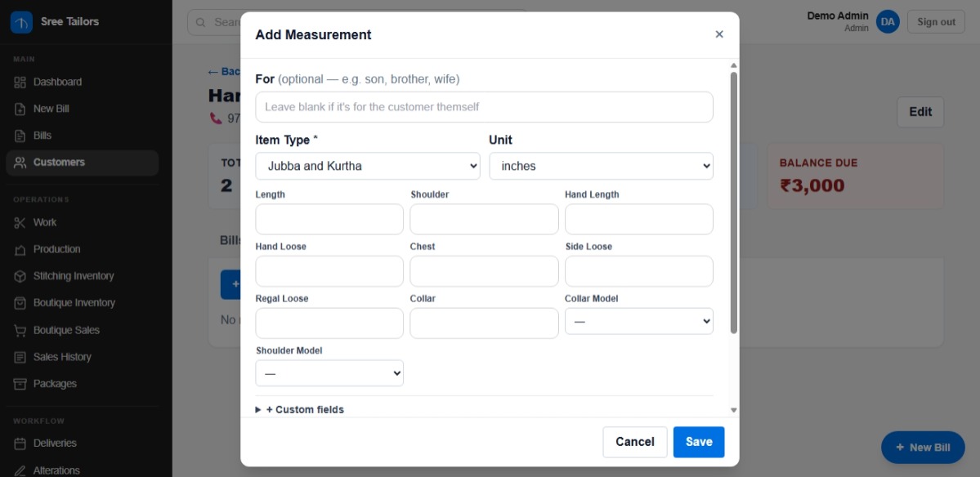Open Production in the sidebar
The image size is (980, 477).
click(x=82, y=250)
